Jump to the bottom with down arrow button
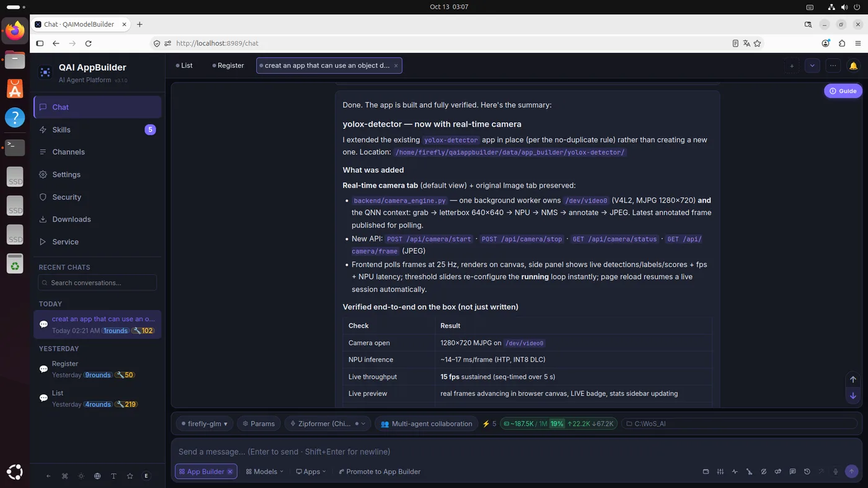The image size is (868, 488). pyautogui.click(x=853, y=396)
